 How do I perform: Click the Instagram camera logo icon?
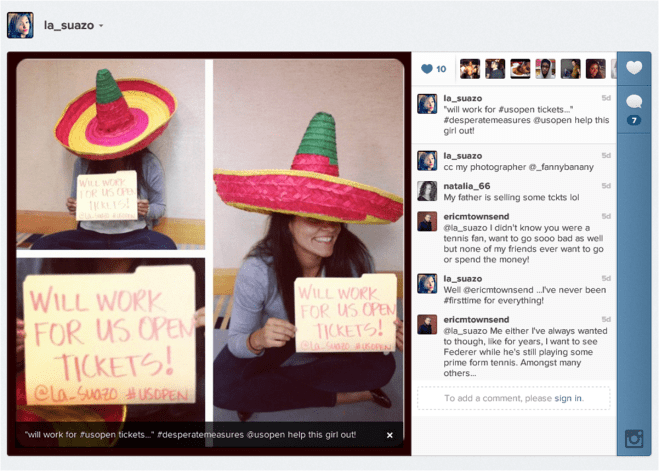(633, 438)
